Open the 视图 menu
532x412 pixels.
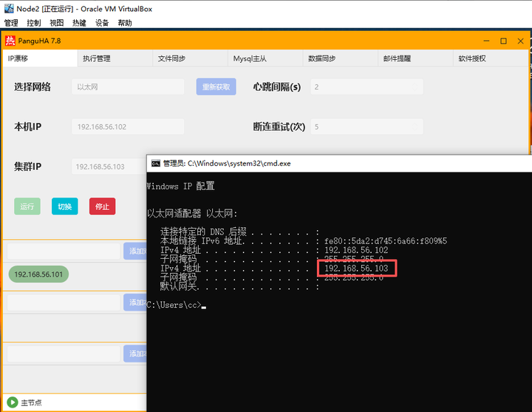(x=56, y=23)
